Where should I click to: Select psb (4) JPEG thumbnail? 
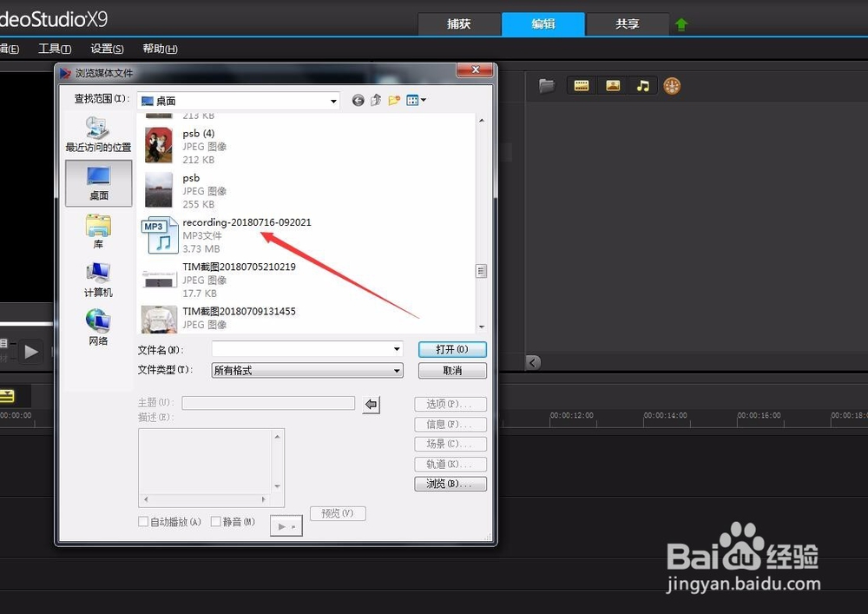point(159,145)
